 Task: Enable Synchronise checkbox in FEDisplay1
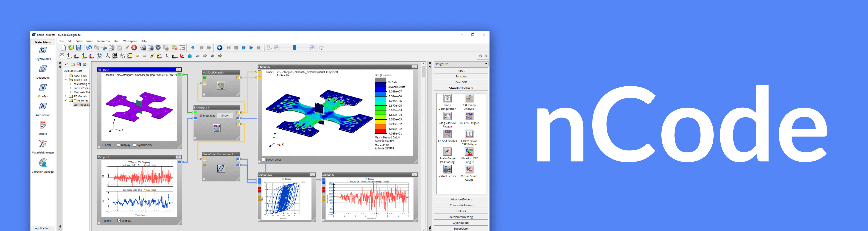pyautogui.click(x=263, y=160)
